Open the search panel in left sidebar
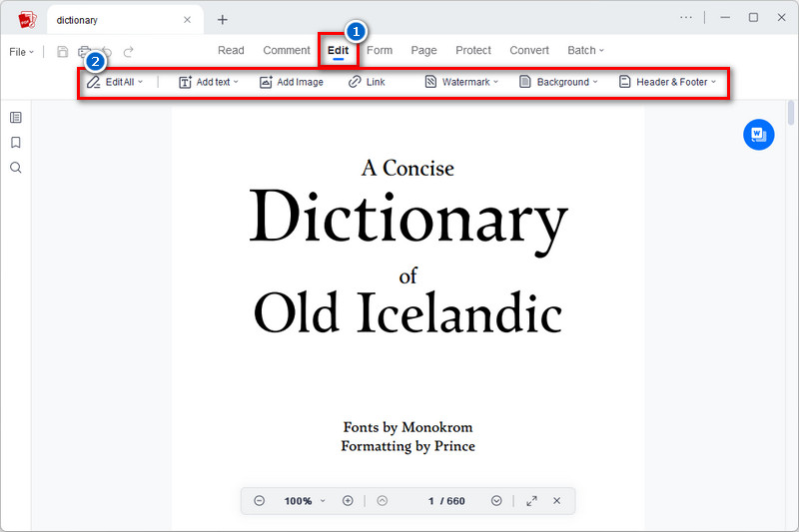Image resolution: width=799 pixels, height=532 pixels. click(x=16, y=168)
